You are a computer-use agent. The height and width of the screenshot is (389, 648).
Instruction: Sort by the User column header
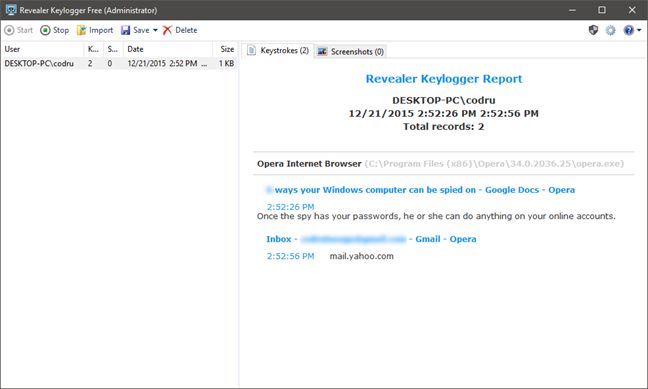tap(42, 49)
